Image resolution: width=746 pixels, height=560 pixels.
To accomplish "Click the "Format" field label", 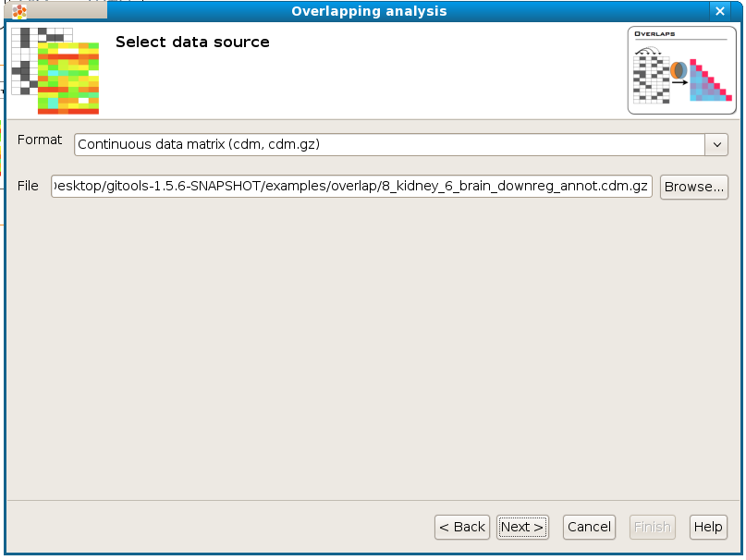I will (x=40, y=140).
